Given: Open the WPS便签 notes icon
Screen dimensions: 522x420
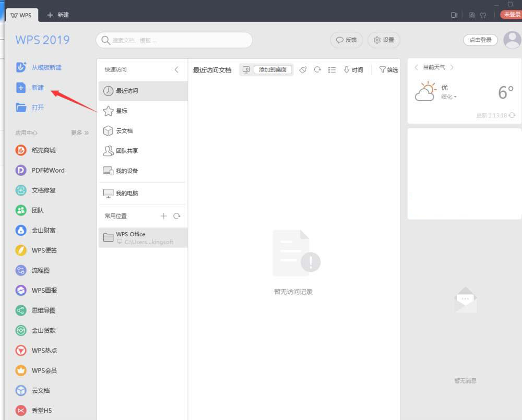Looking at the screenshot, I should [21, 250].
